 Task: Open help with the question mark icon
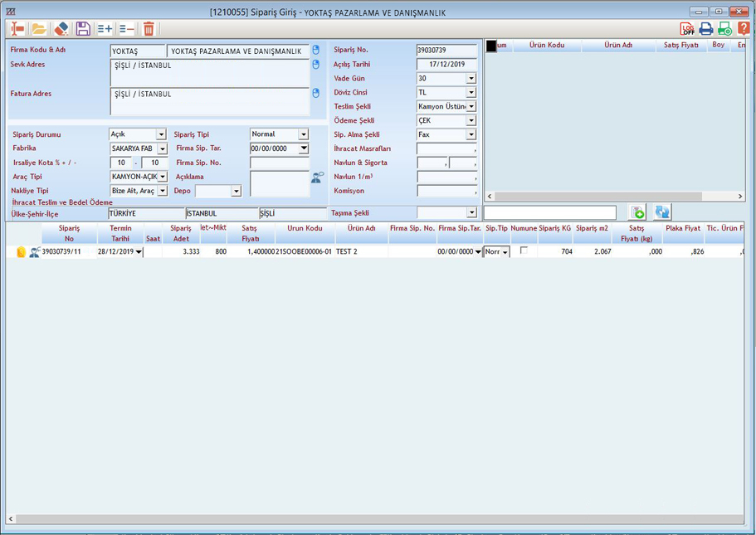point(744,29)
